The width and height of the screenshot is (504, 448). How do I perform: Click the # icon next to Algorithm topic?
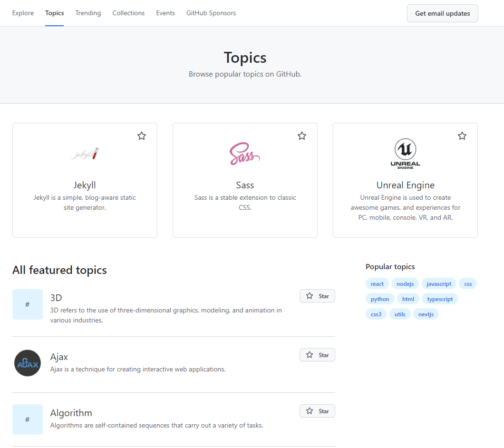(27, 419)
